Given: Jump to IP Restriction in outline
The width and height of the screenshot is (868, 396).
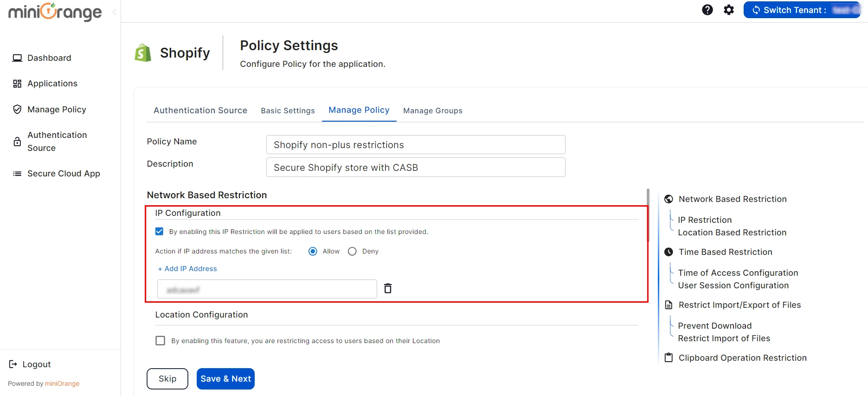Looking at the screenshot, I should (705, 220).
